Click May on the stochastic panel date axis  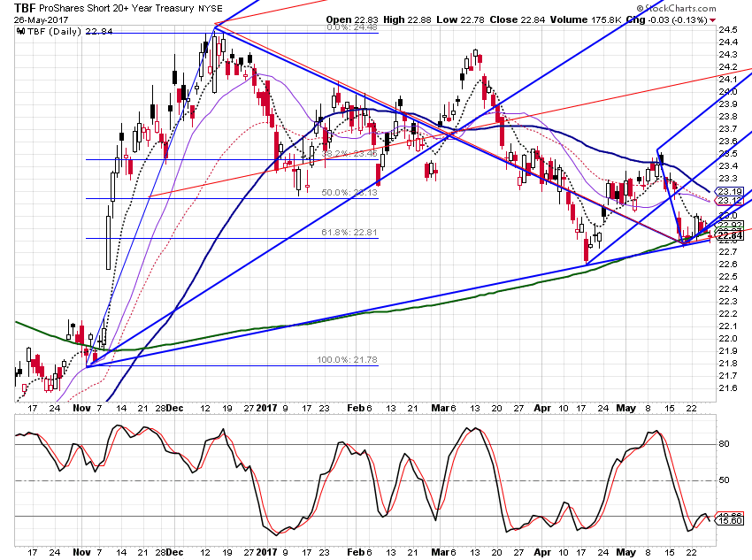click(625, 552)
